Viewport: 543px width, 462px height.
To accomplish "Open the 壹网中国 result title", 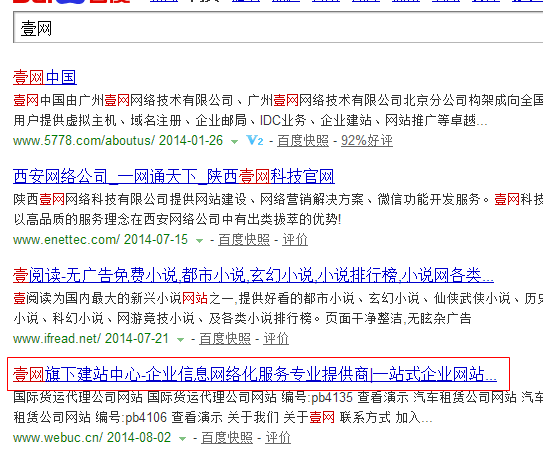I will 45,77.
